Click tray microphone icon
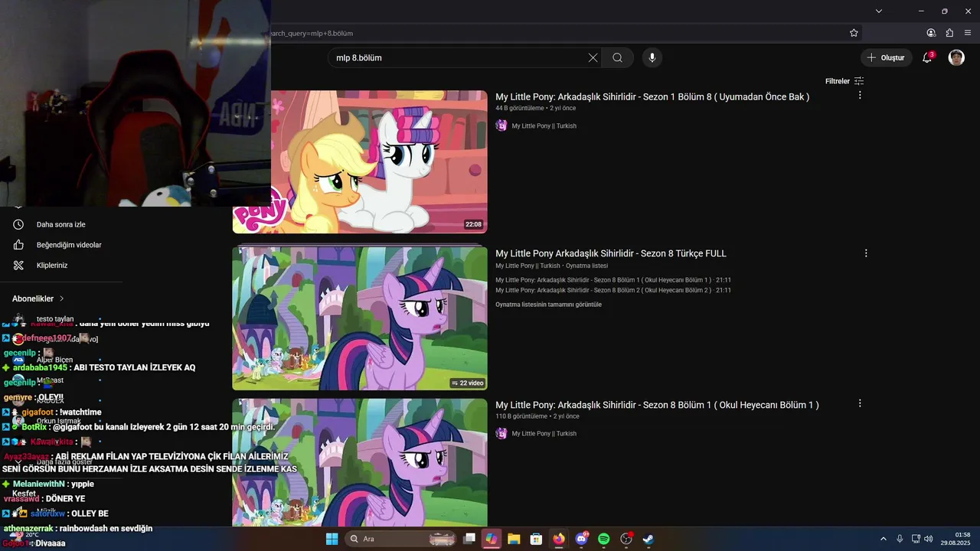The image size is (980, 551). [900, 539]
